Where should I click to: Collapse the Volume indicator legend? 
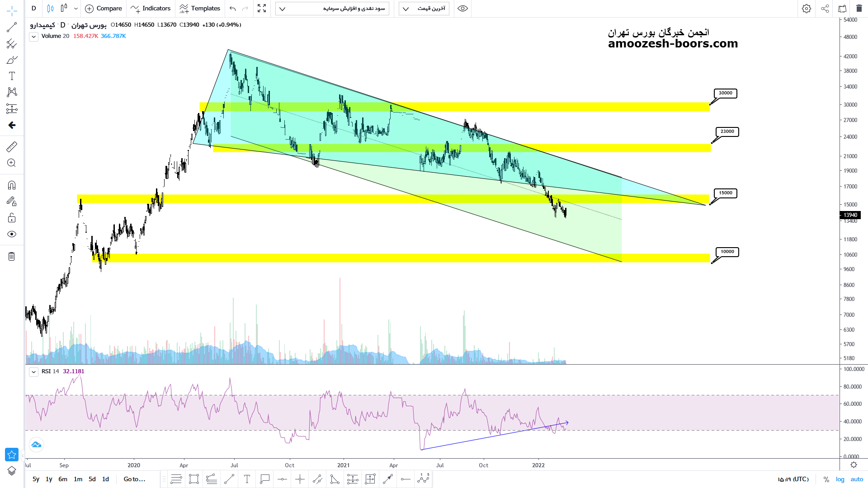click(33, 37)
